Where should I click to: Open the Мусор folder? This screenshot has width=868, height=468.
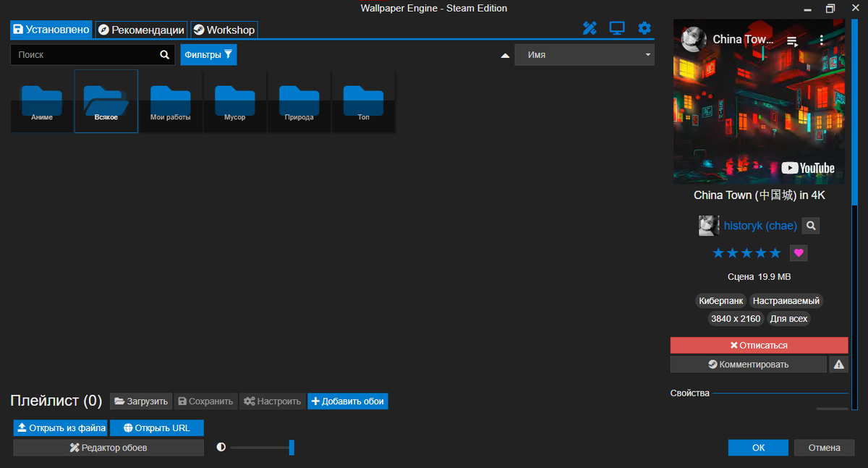pos(234,101)
